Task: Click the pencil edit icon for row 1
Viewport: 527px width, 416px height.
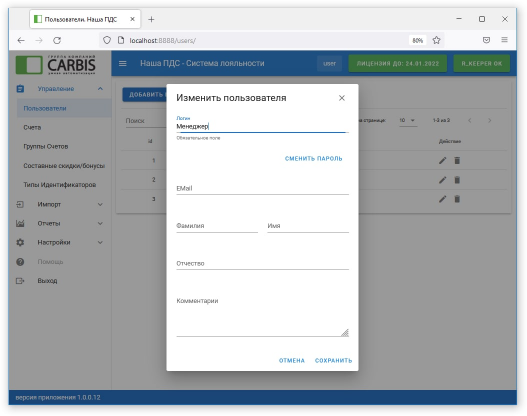Action: (443, 161)
